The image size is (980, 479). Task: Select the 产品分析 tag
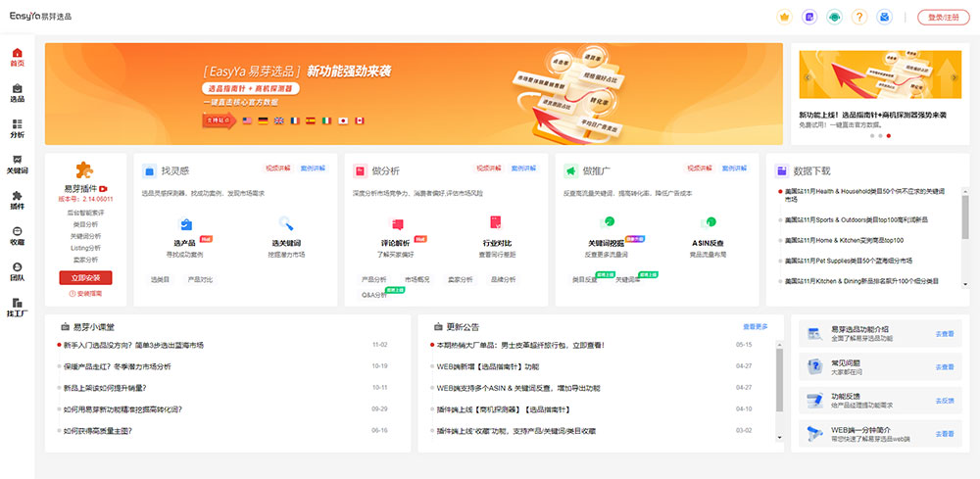(x=373, y=279)
